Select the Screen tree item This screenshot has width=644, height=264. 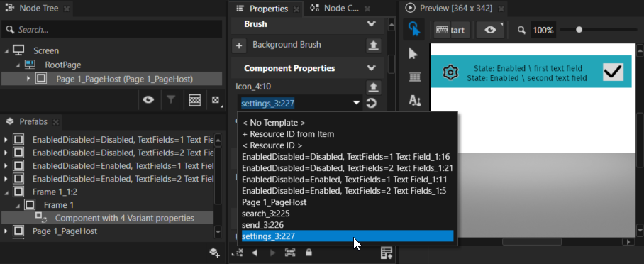46,51
